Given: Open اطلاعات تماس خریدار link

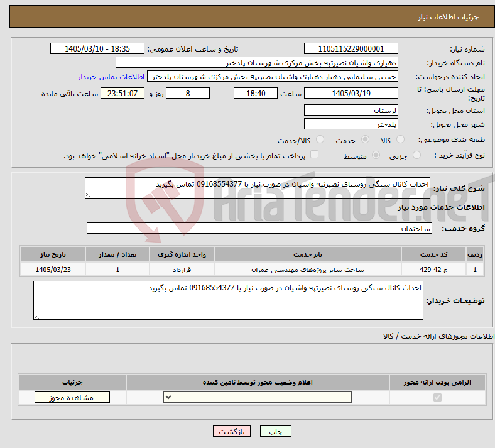Looking at the screenshot, I should pyautogui.click(x=111, y=77).
